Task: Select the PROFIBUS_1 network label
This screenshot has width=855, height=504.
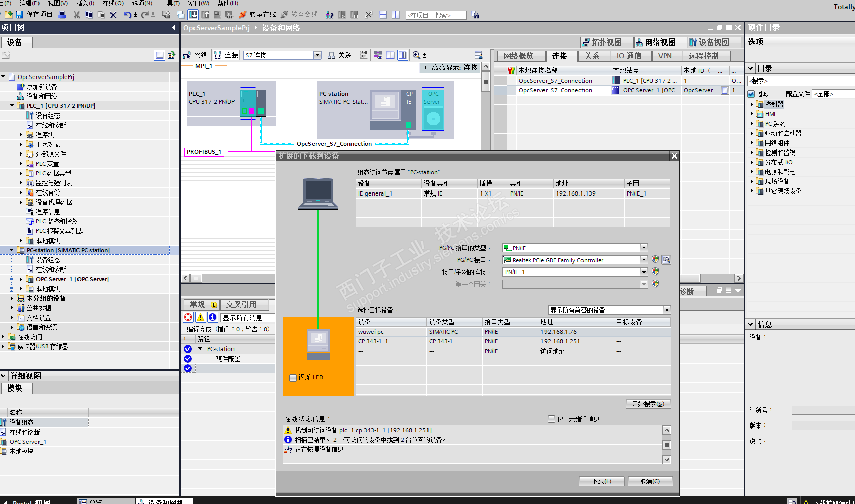Action: (204, 152)
